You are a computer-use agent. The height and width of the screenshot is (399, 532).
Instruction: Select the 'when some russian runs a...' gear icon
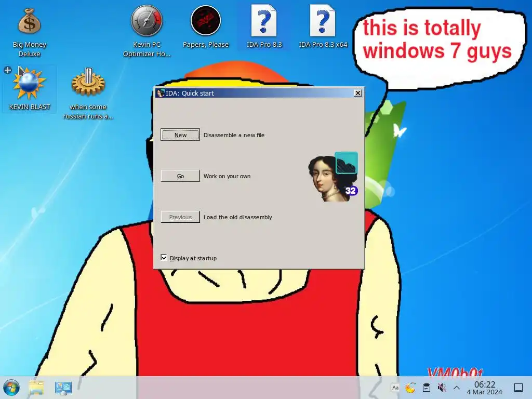(88, 94)
